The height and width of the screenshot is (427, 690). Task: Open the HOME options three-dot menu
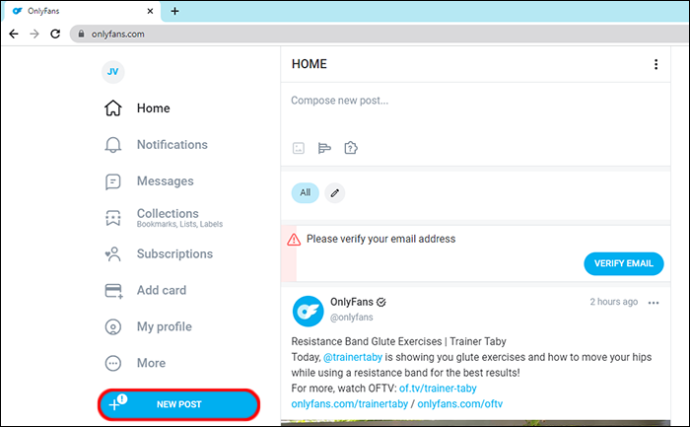pos(656,64)
